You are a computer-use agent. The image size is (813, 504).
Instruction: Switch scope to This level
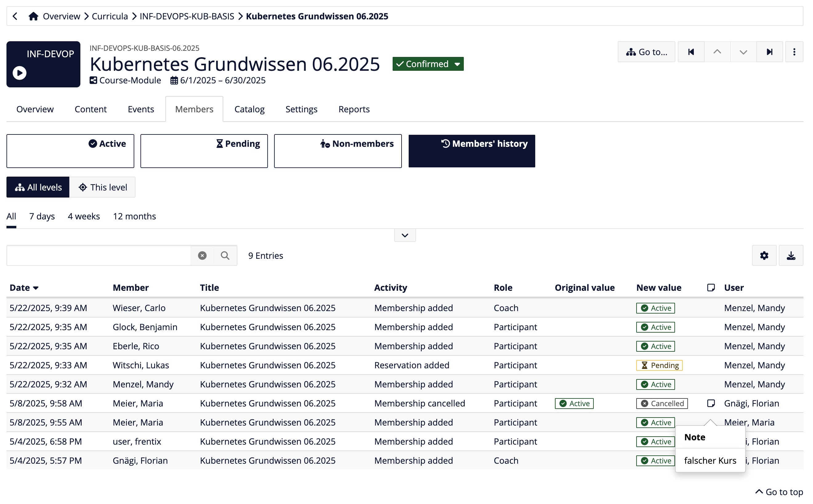[x=103, y=187]
